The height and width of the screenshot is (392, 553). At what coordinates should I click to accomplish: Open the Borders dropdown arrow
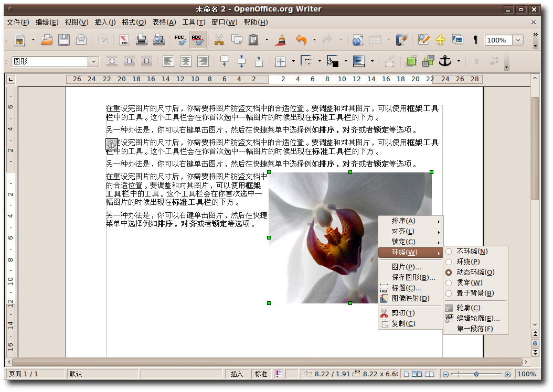(293, 61)
